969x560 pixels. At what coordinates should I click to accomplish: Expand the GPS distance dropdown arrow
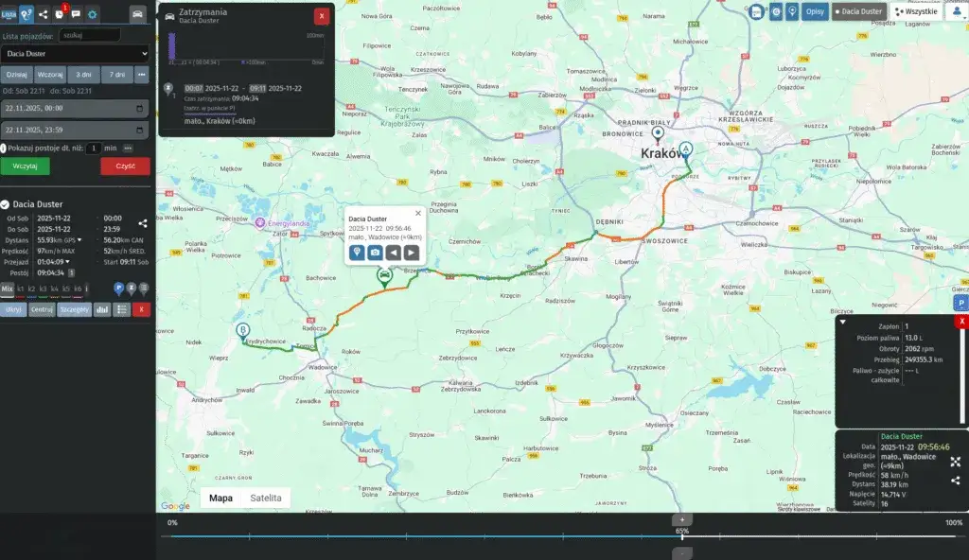tap(79, 240)
